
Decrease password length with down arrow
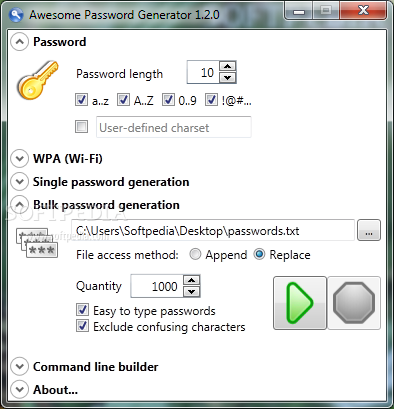point(228,78)
